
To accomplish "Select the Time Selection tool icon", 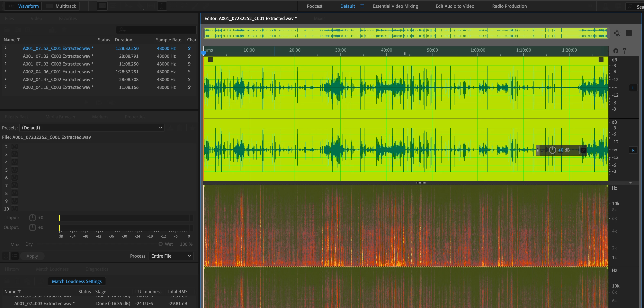I will pos(162,6).
